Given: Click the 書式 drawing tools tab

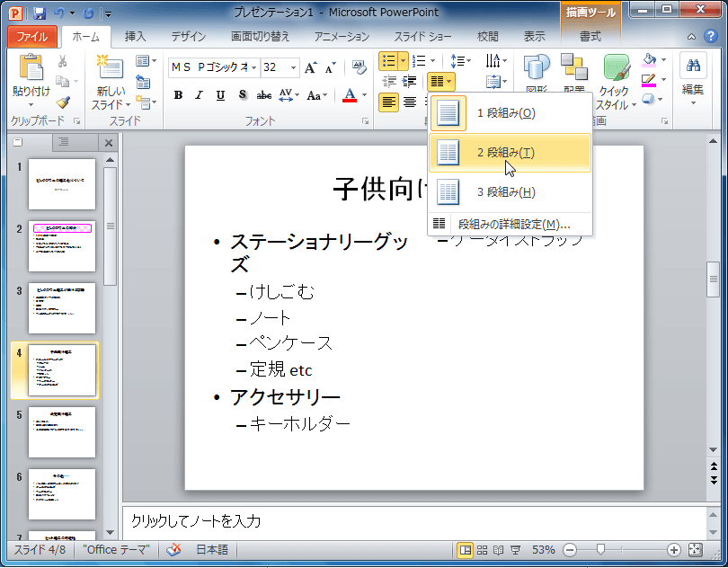Looking at the screenshot, I should 590,37.
